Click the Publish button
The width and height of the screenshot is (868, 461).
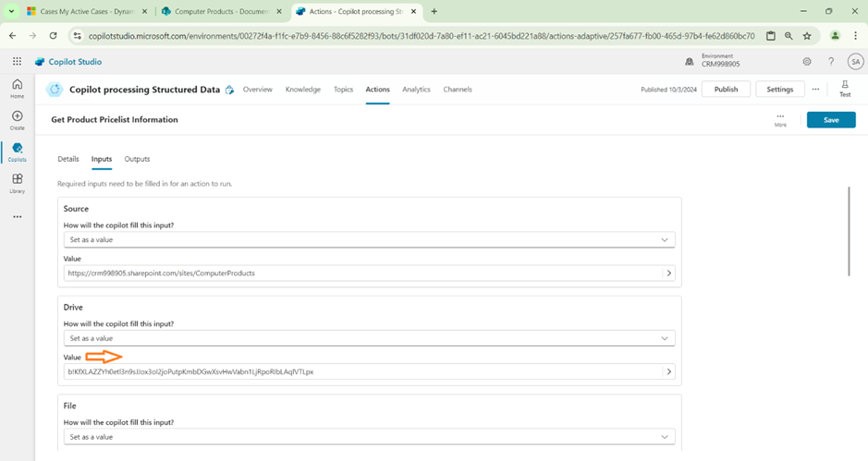pos(726,90)
